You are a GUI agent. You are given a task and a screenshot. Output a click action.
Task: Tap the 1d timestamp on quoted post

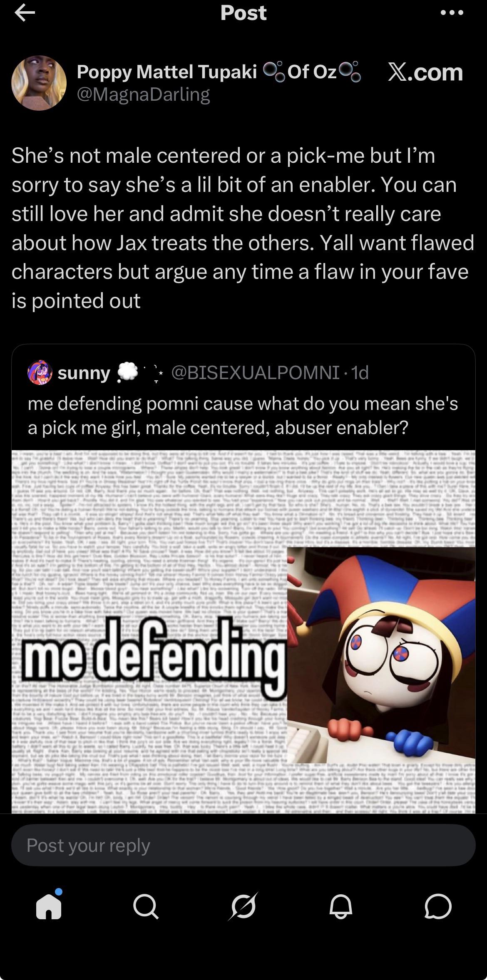coord(360,373)
